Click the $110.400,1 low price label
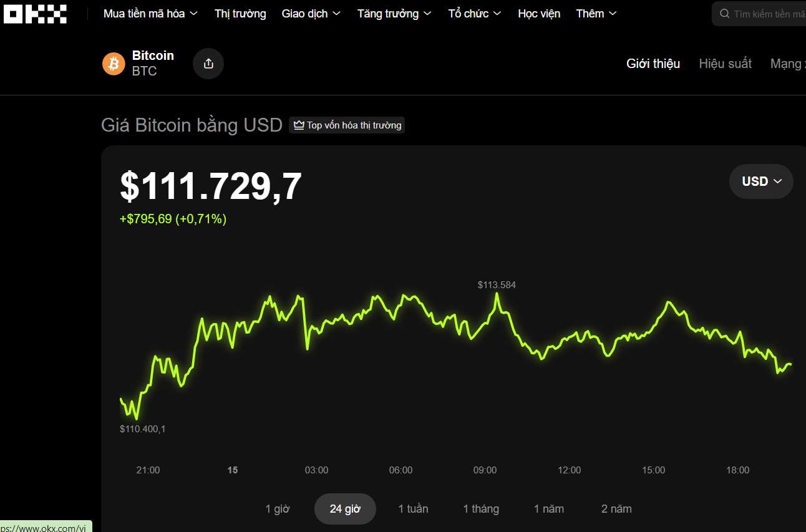This screenshot has height=532, width=806. click(x=143, y=429)
